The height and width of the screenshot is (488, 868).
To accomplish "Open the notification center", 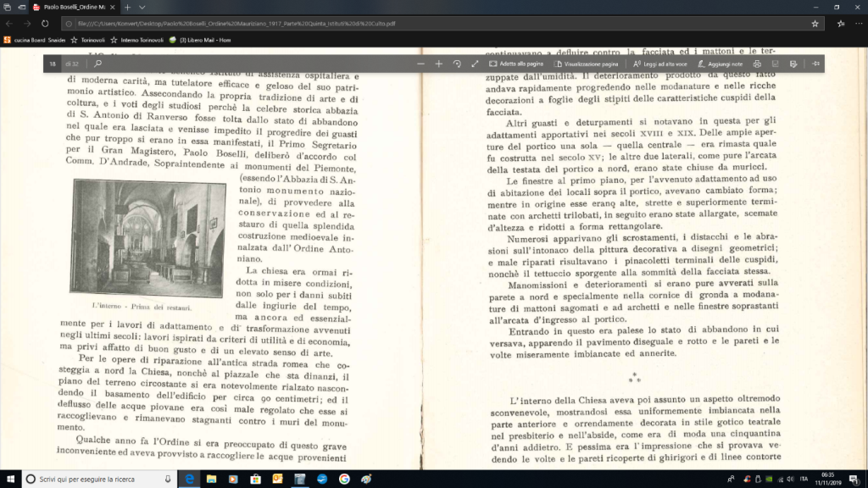I will point(854,480).
